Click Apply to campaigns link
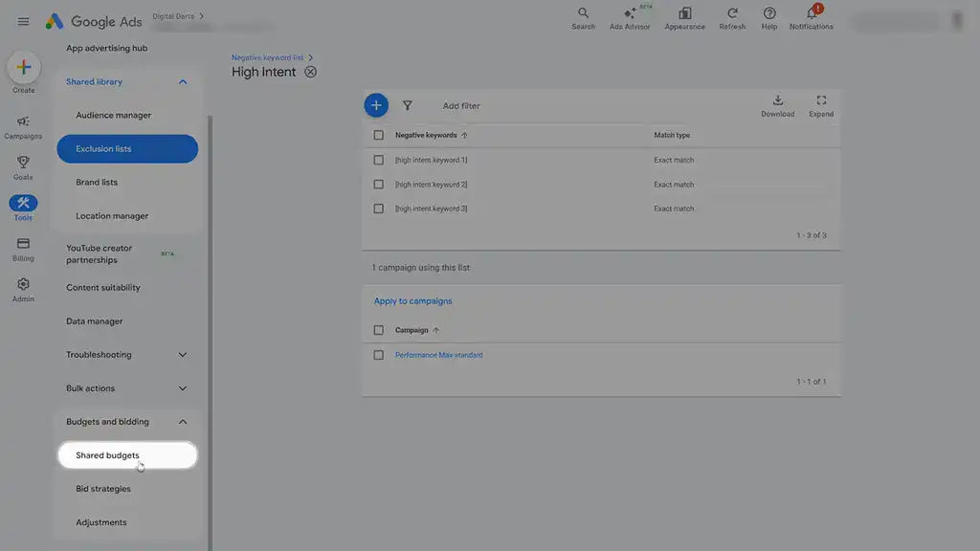The image size is (980, 551). [x=412, y=301]
